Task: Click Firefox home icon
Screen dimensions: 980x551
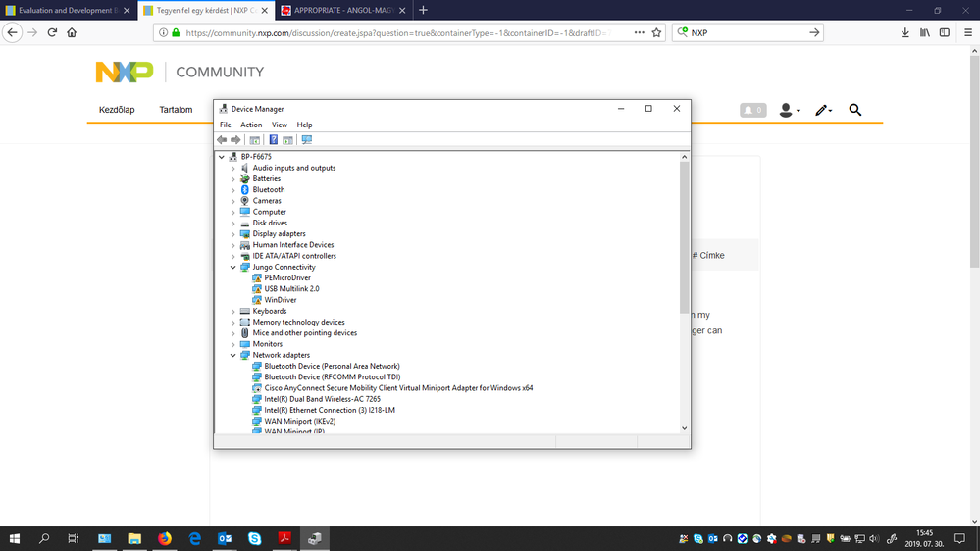Action: click(72, 32)
